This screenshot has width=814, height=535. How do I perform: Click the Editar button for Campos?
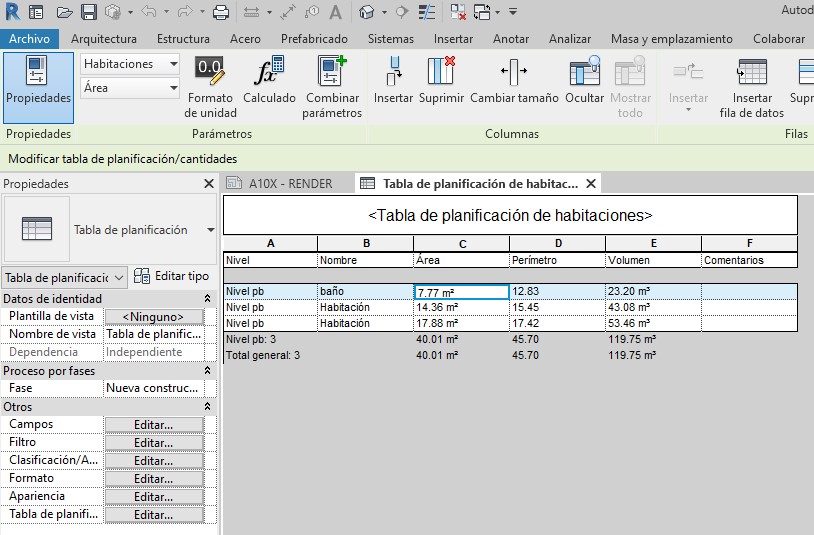[154, 425]
